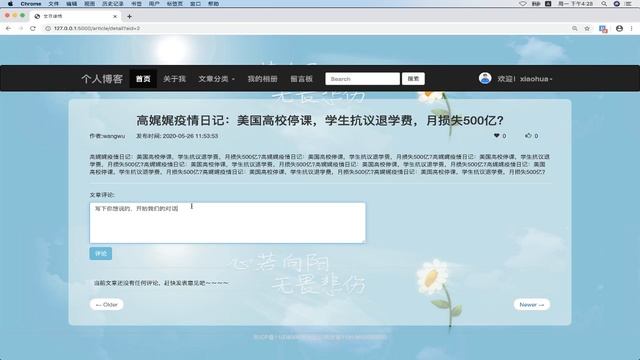Open the 留言板 page
This screenshot has height=360, width=640.
click(x=301, y=79)
